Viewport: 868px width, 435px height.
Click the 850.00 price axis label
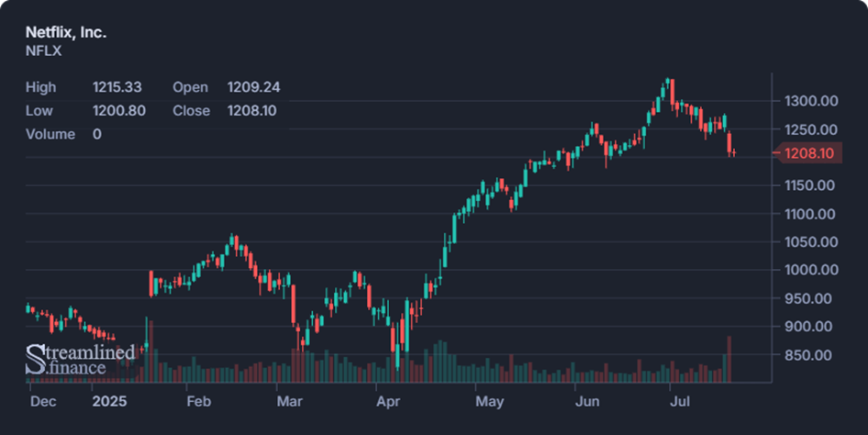(808, 355)
